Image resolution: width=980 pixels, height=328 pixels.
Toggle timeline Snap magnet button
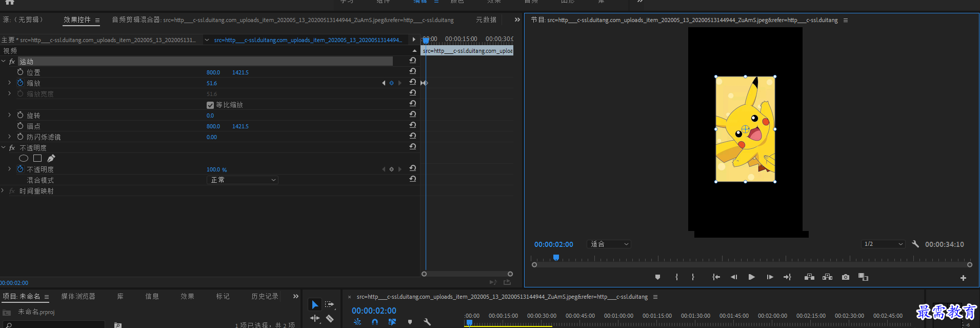[375, 322]
